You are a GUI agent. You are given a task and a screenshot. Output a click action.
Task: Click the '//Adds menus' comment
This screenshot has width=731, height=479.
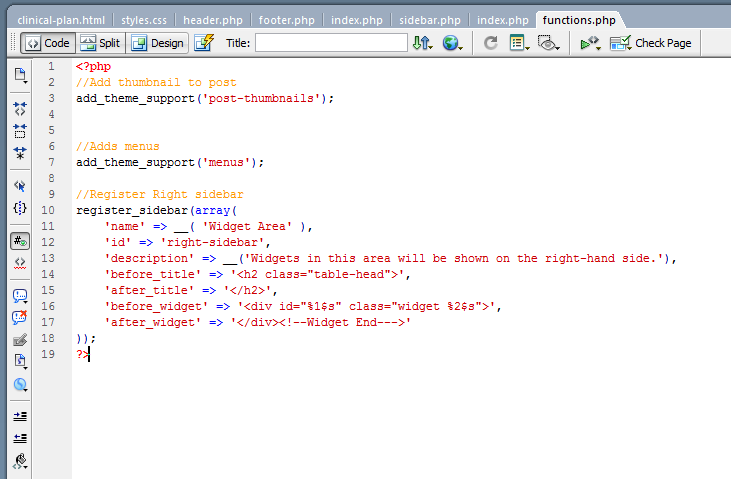tap(117, 146)
